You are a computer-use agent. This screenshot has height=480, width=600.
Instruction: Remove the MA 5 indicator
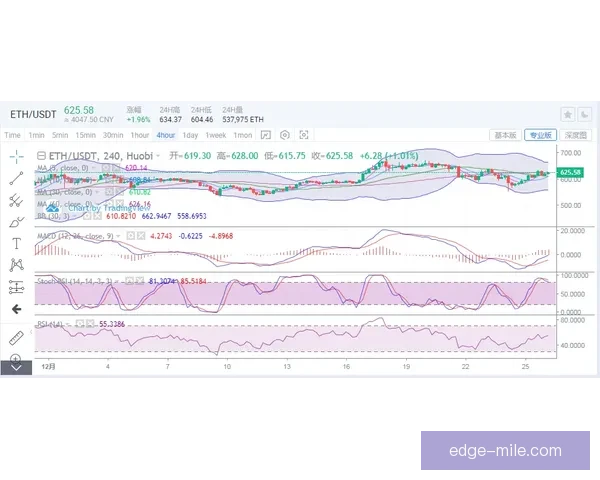pyautogui.click(x=116, y=168)
